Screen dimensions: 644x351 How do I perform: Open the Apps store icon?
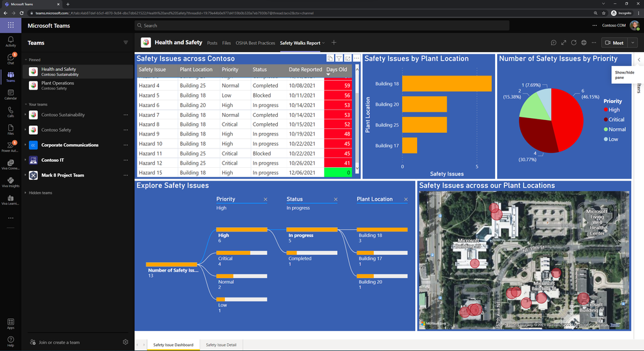pos(11,324)
